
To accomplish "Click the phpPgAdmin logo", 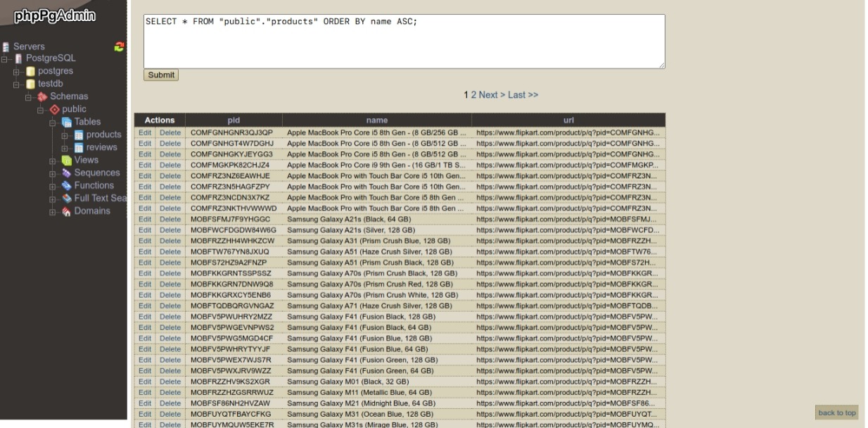I will 55,15.
